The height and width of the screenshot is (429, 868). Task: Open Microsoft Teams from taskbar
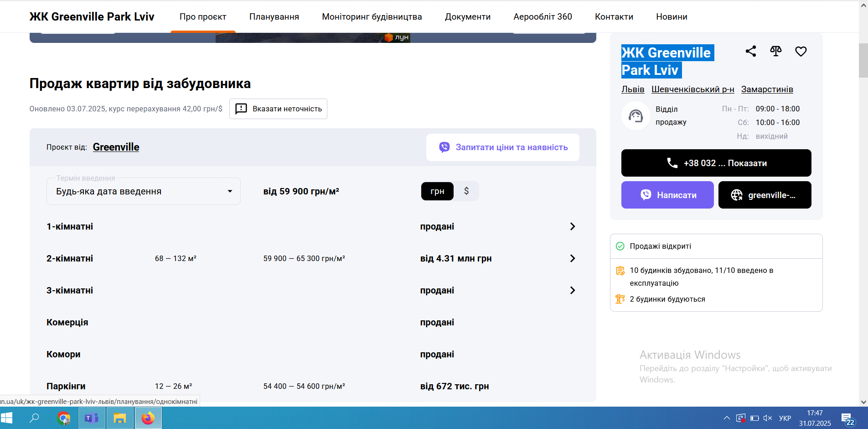pos(92,418)
